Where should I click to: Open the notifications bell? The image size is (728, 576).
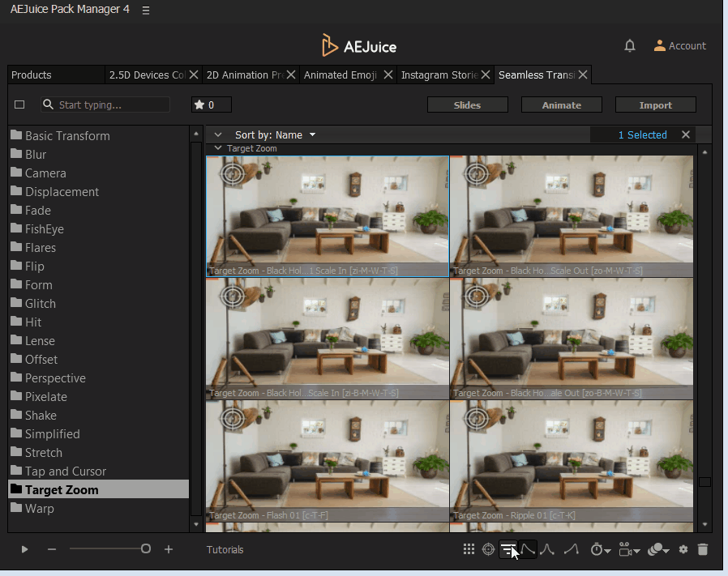click(630, 45)
